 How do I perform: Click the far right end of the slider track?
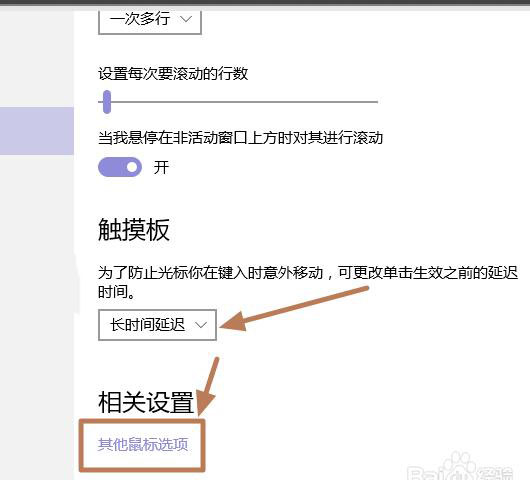pyautogui.click(x=376, y=101)
